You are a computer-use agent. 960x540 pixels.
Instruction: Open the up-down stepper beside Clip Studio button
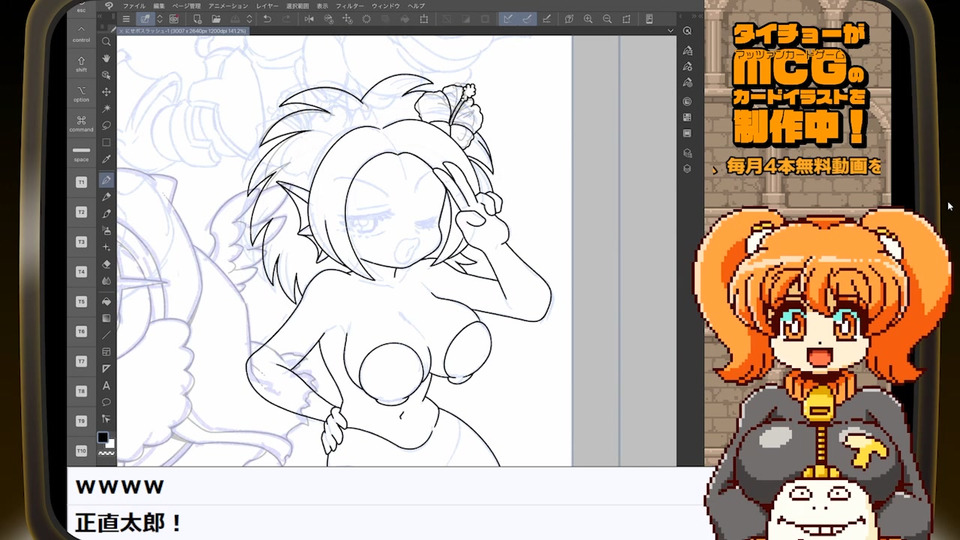[160, 19]
